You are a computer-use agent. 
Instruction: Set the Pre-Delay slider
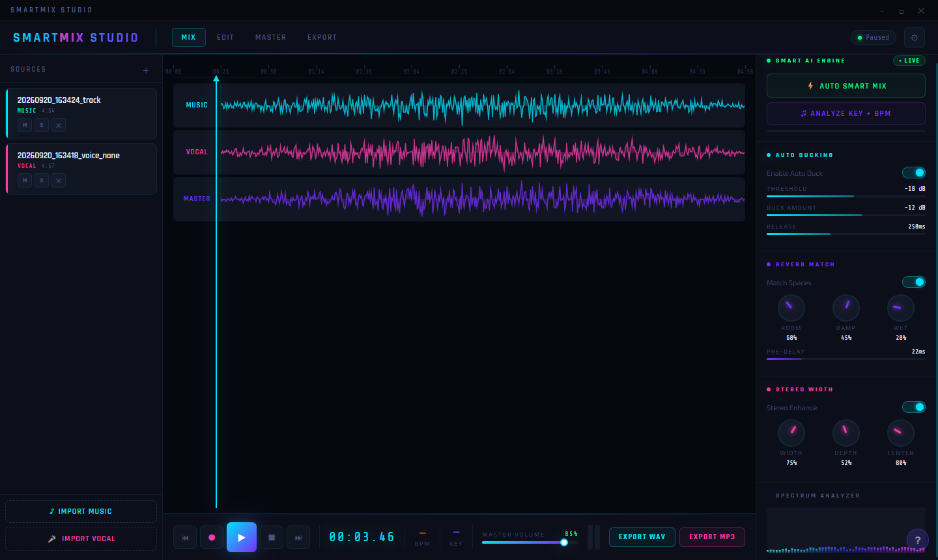tap(846, 359)
